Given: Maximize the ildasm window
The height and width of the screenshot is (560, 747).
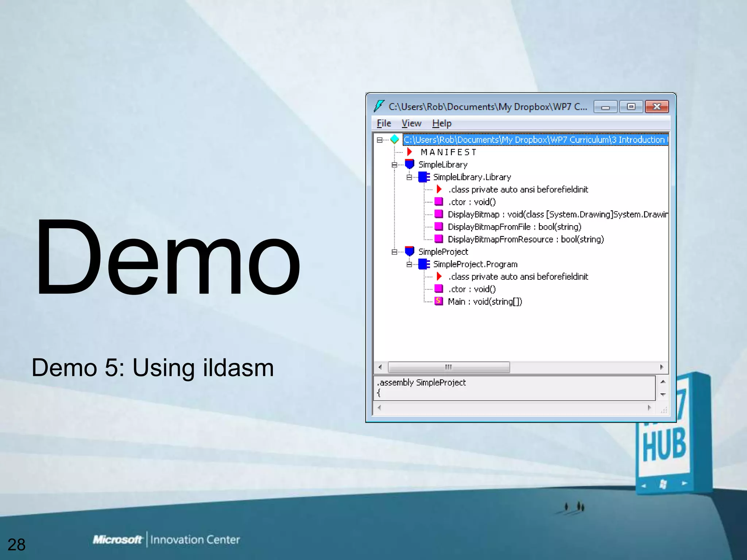Looking at the screenshot, I should point(631,106).
